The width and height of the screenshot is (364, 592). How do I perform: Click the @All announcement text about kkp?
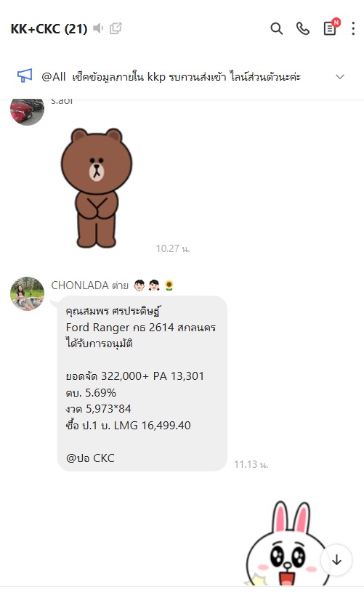coord(171,77)
